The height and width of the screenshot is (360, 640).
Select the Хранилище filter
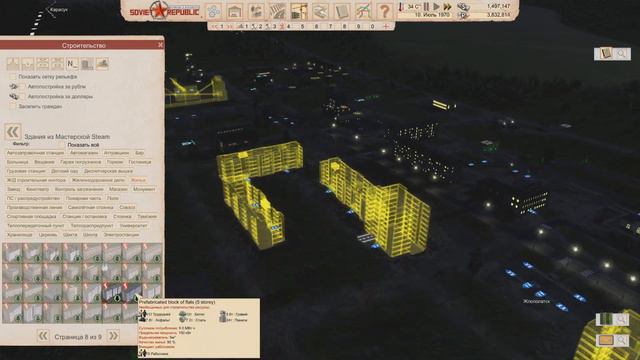pos(20,235)
